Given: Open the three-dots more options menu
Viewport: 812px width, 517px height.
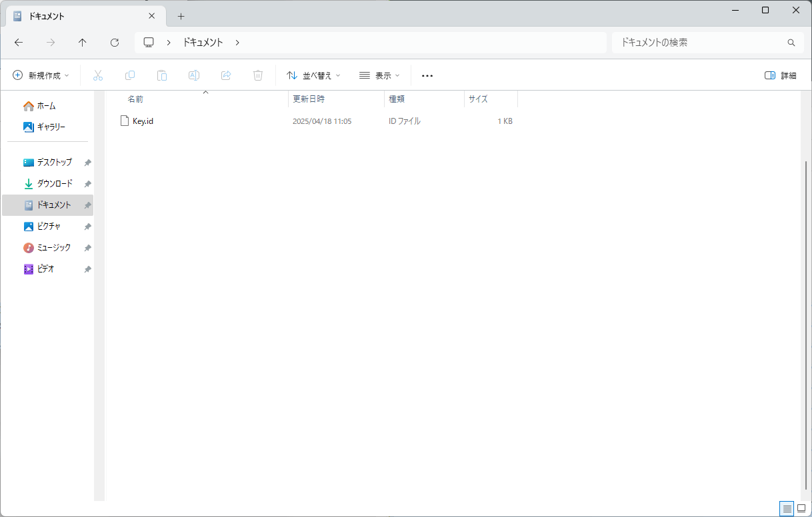Looking at the screenshot, I should click(x=427, y=75).
